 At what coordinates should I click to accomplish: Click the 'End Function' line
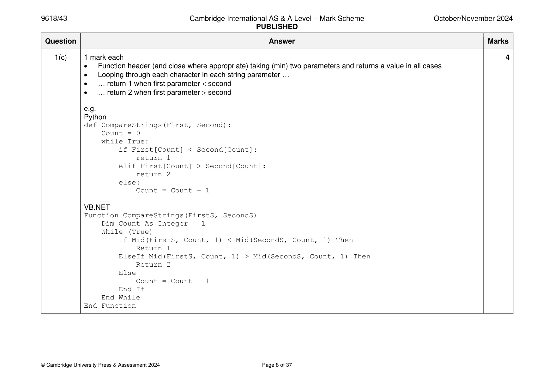(110, 306)
